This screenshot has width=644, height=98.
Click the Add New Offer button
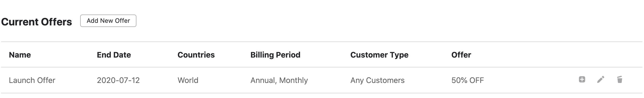(x=108, y=21)
